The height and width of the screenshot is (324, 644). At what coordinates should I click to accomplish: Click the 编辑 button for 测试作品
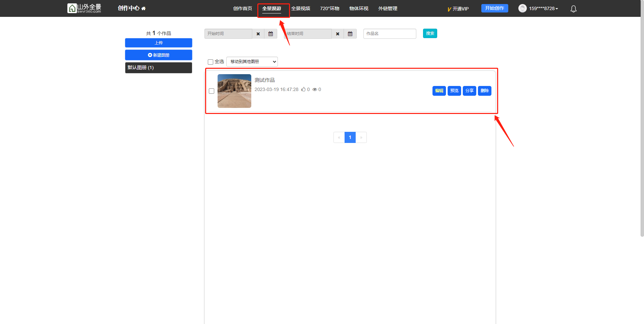pyautogui.click(x=439, y=91)
